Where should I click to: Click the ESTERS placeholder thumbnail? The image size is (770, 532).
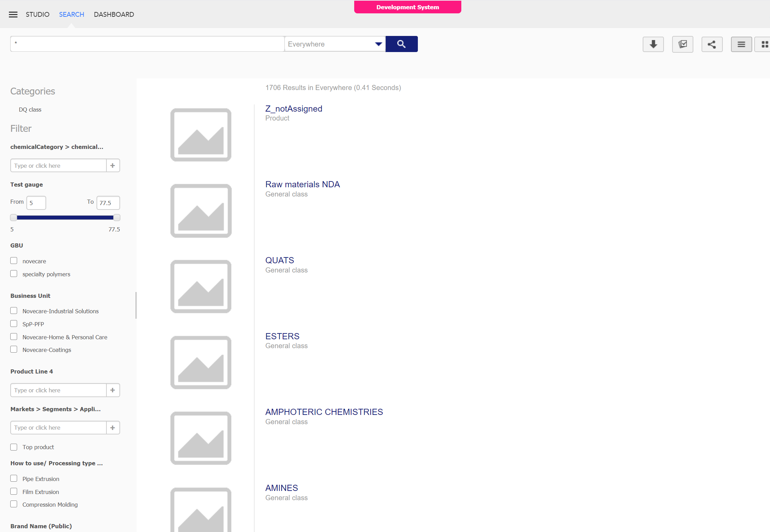201,363
